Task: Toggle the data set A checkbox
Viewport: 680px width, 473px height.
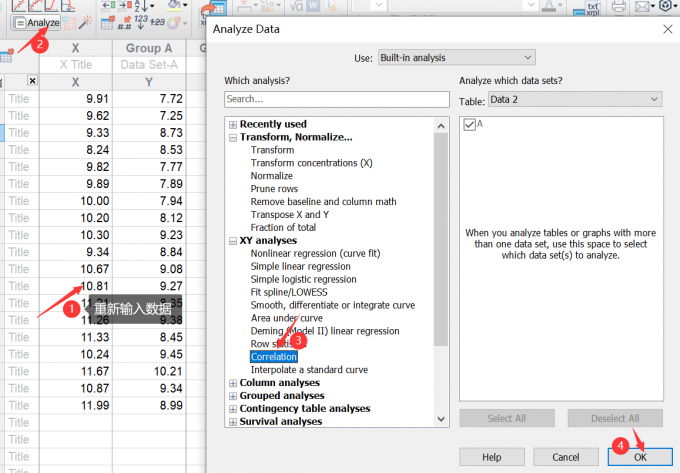Action: [470, 124]
